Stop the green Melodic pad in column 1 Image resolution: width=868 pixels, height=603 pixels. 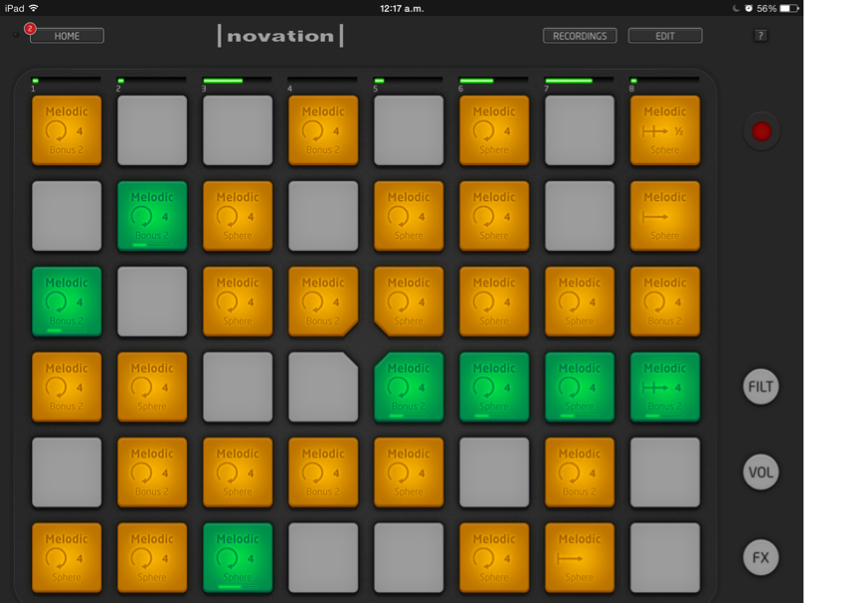tap(67, 301)
